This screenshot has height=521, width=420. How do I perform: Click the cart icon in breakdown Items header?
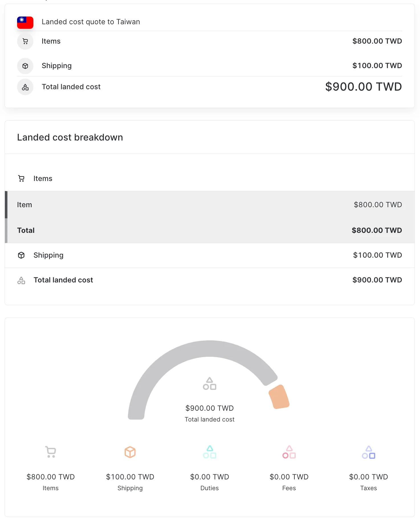coord(21,178)
